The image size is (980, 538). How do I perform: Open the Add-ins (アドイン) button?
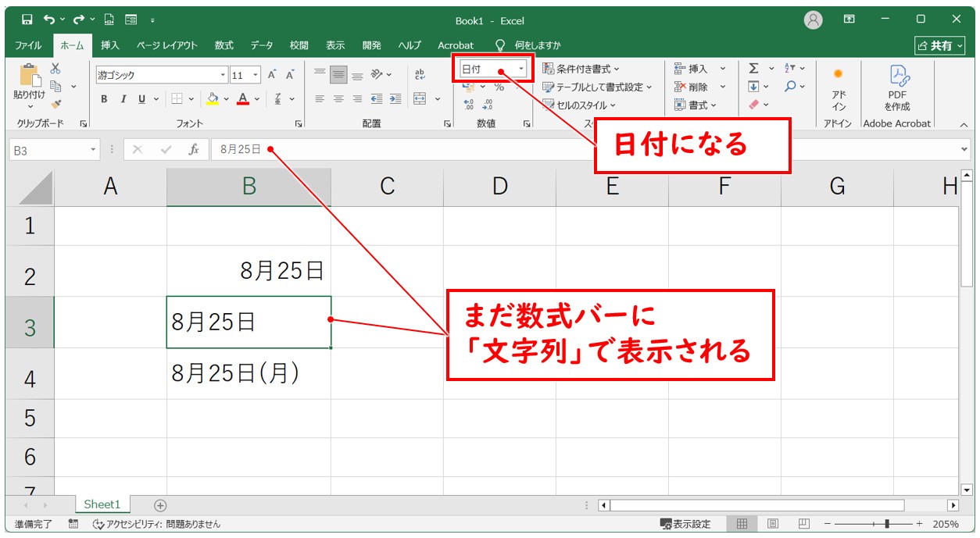tap(839, 87)
